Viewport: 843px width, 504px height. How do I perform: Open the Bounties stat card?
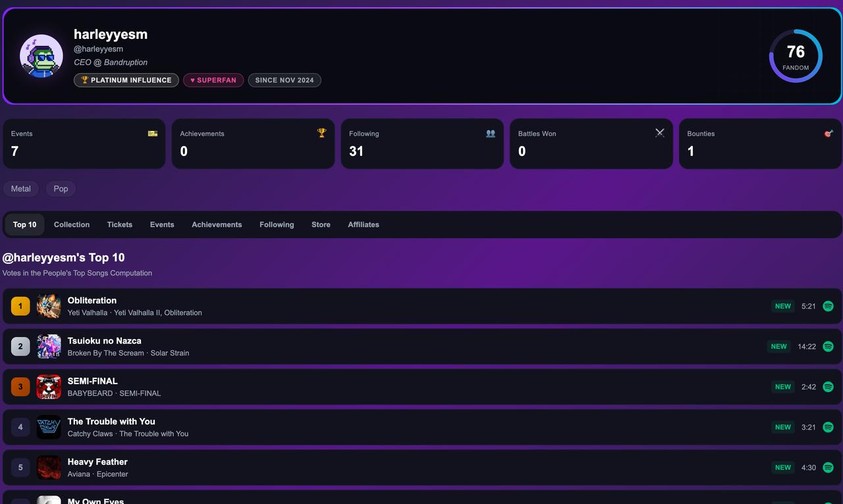pos(760,143)
